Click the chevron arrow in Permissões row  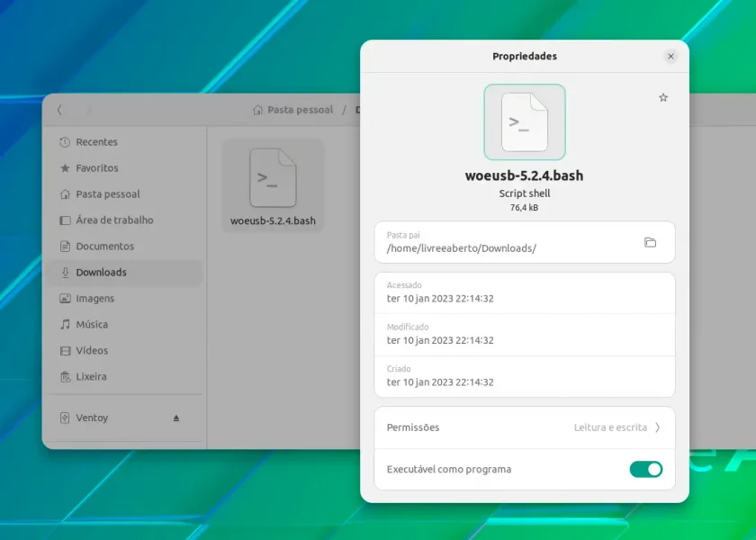click(658, 427)
